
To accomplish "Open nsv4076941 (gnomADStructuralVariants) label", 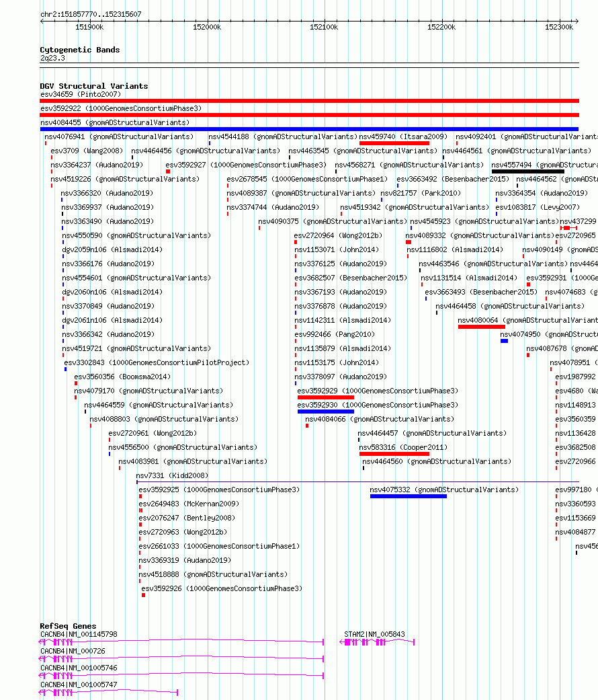I will coord(119,137).
